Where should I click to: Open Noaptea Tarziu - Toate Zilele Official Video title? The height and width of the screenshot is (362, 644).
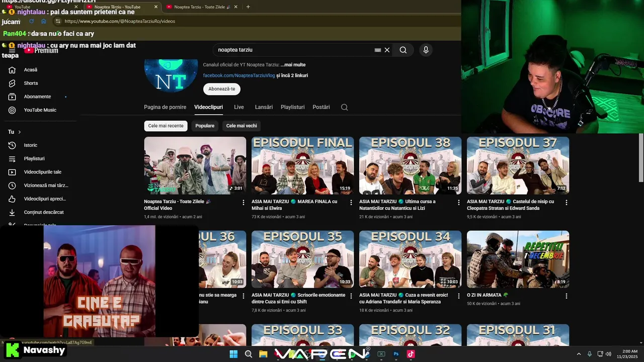[177, 205]
